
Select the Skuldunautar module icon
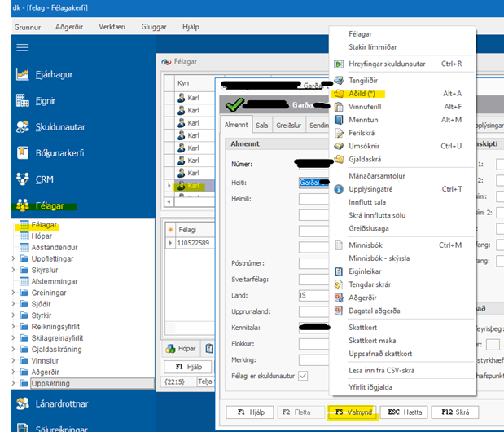(x=24, y=127)
